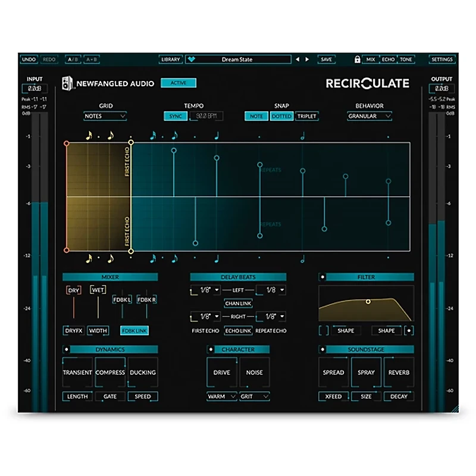Click the TRANSIENT dynamics pad
The width and height of the screenshot is (476, 476).
(77, 372)
